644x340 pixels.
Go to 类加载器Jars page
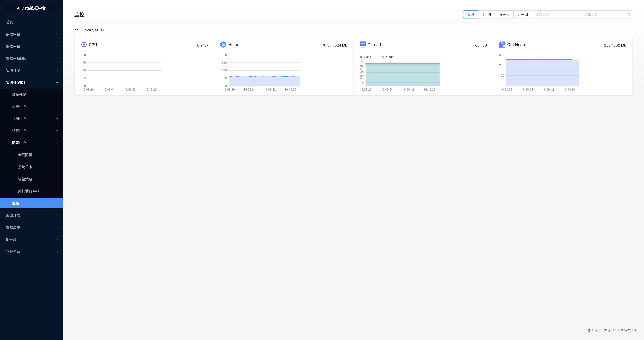point(28,191)
